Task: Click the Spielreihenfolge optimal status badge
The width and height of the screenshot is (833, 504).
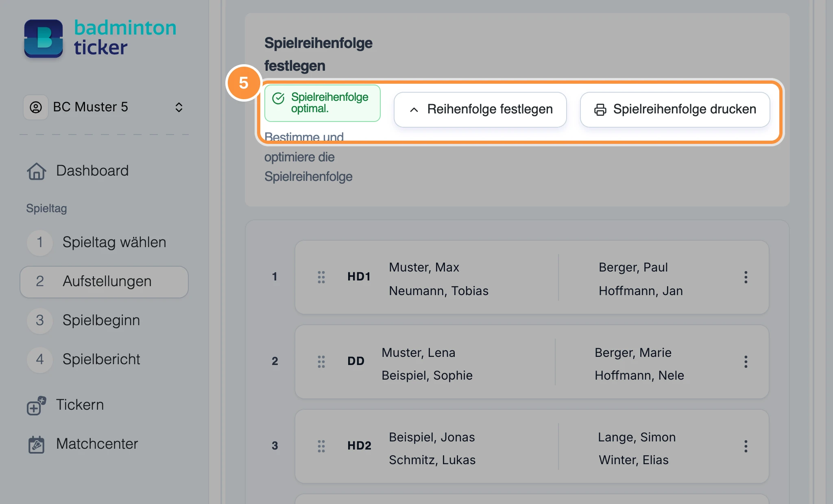Action: tap(322, 103)
